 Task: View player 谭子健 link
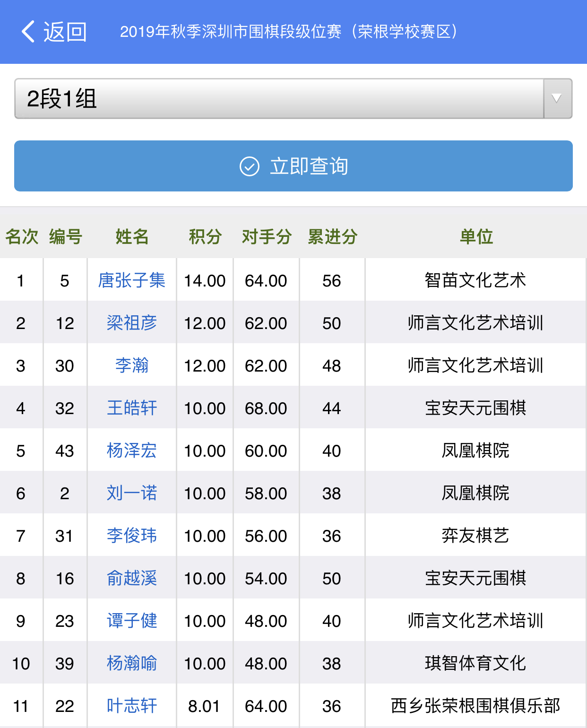(131, 621)
